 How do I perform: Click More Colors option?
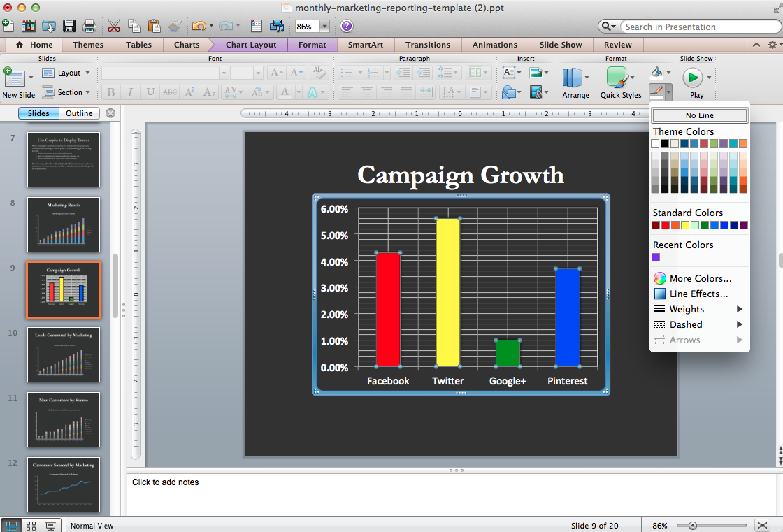point(699,278)
